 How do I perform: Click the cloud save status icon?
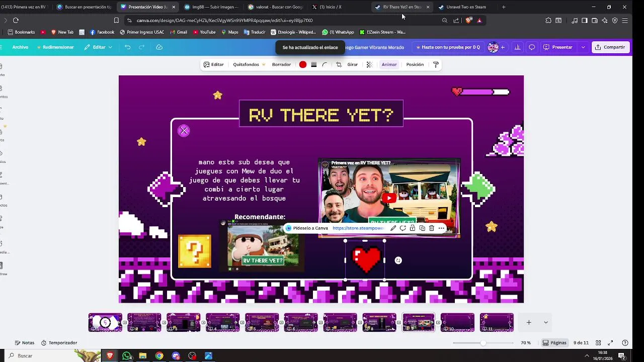point(159,47)
